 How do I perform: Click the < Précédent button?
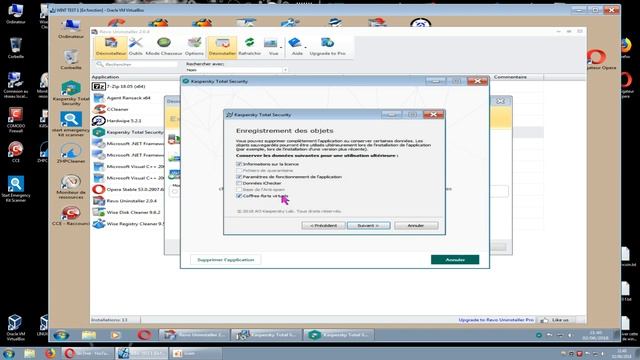323,226
